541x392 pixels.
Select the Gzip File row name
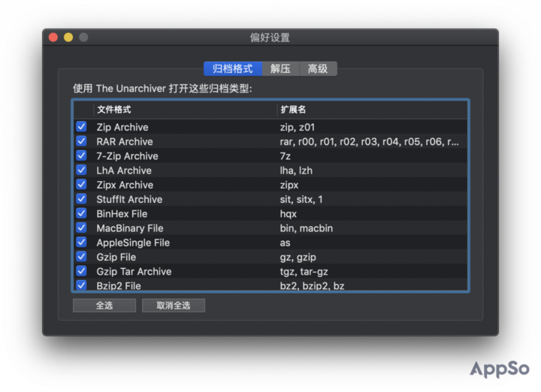[x=116, y=257]
